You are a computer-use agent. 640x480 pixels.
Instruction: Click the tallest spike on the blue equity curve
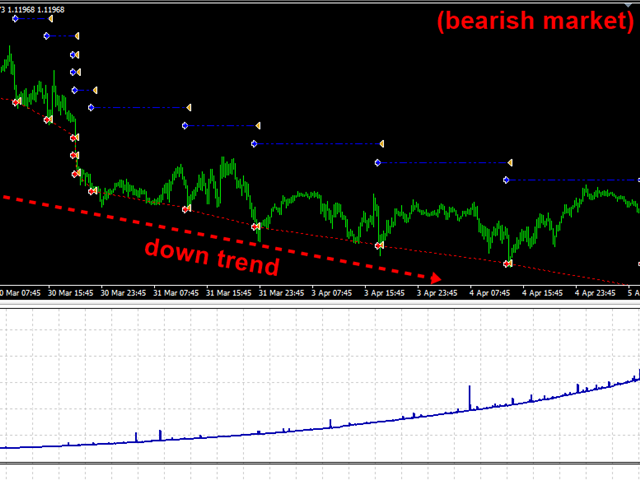pos(469,397)
